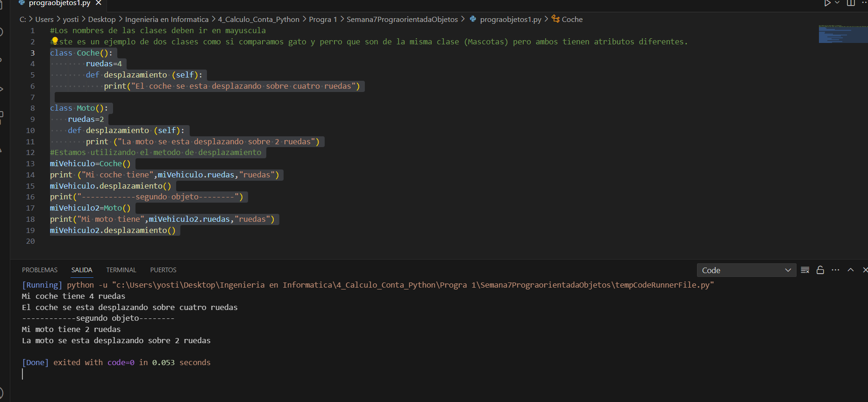868x402 pixels.
Task: Click 'El coche se esta desplazando' output line
Action: [x=130, y=307]
